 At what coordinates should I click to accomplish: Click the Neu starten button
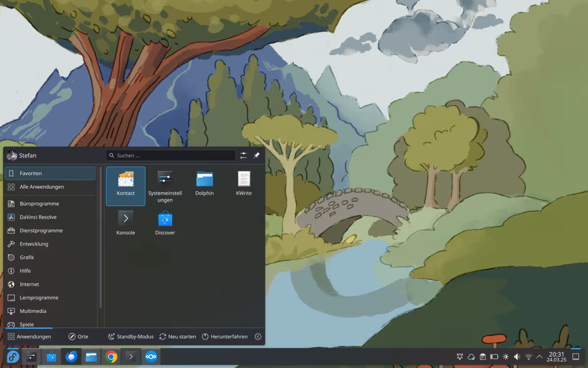tap(177, 337)
